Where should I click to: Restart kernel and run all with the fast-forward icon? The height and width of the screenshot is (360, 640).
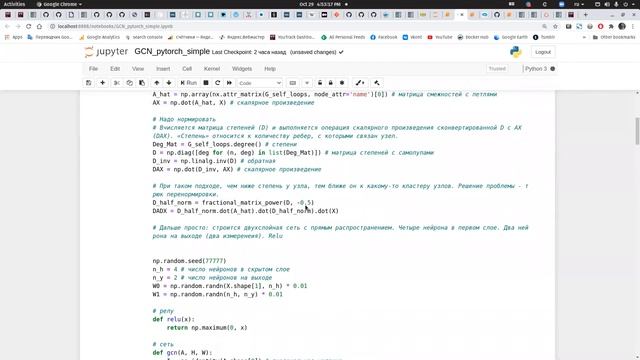[229, 83]
